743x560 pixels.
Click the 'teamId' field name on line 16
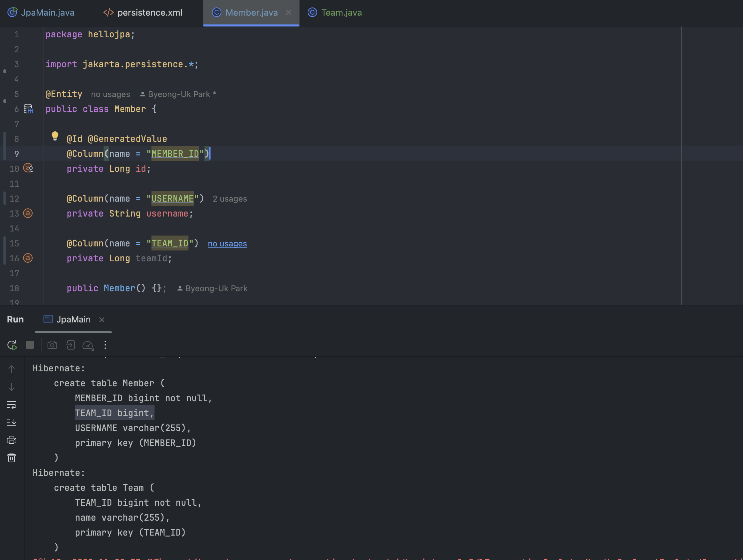[151, 258]
